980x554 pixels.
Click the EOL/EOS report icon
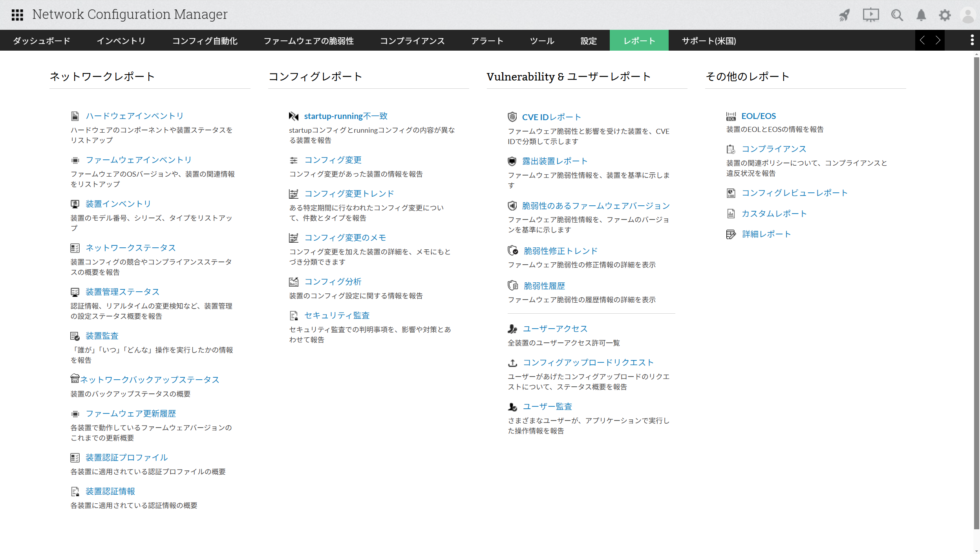click(731, 116)
